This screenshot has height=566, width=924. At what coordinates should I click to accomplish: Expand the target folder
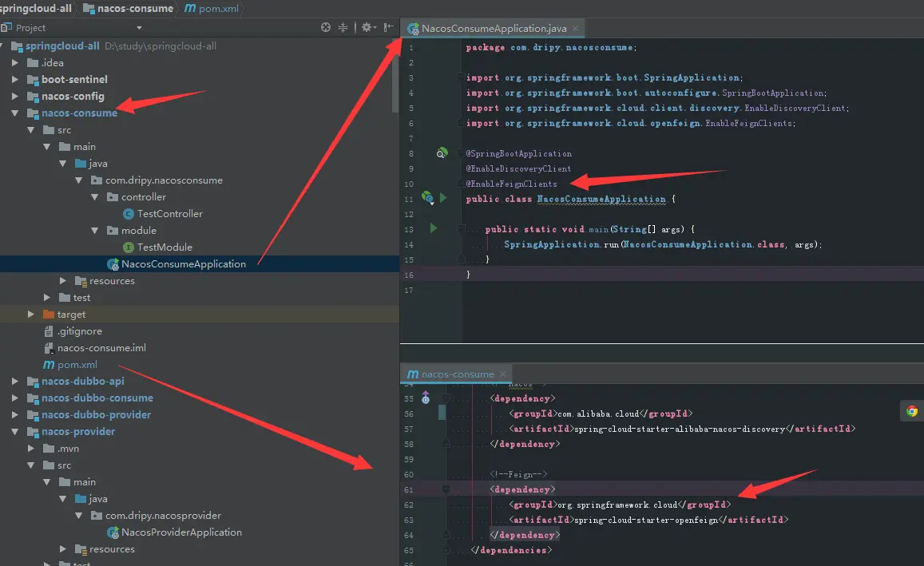point(30,315)
